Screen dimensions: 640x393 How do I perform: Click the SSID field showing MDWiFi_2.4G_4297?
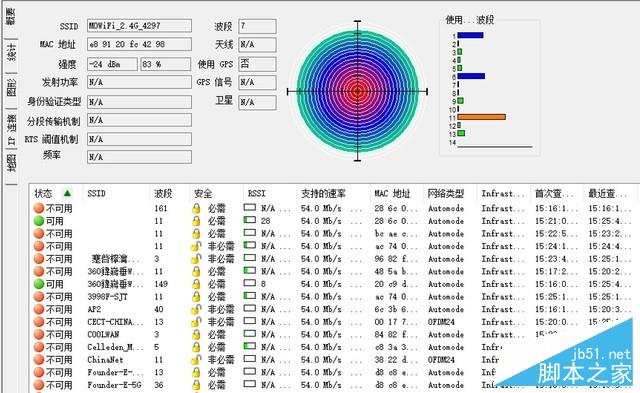click(139, 26)
